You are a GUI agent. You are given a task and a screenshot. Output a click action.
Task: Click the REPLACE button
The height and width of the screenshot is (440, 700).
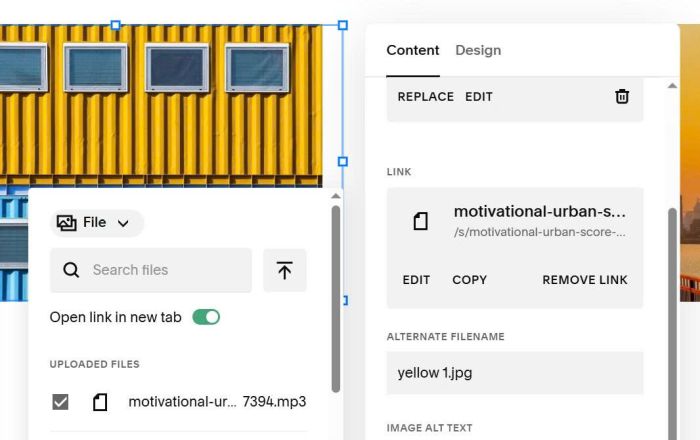(x=426, y=97)
